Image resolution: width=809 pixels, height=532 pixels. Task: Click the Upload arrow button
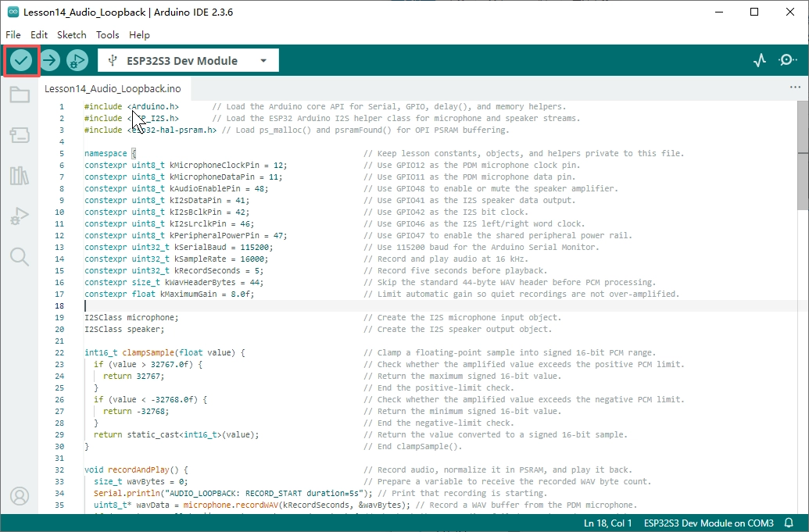point(49,61)
